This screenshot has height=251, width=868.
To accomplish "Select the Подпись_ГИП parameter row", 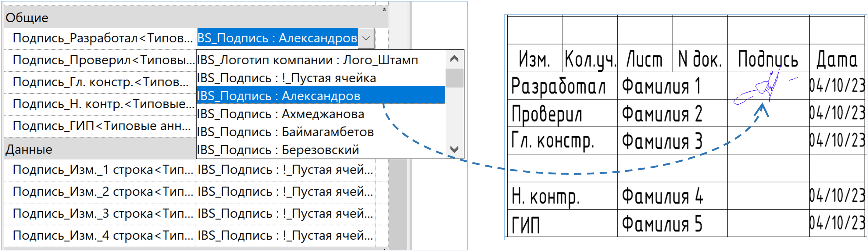I will coord(100,126).
